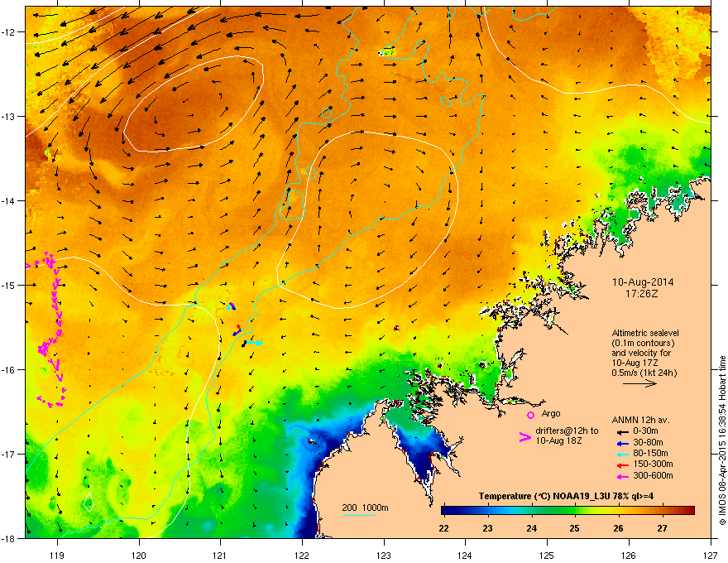The height and width of the screenshot is (563, 728).
Task: Click the latitude axis label -13
Action: 9,117
